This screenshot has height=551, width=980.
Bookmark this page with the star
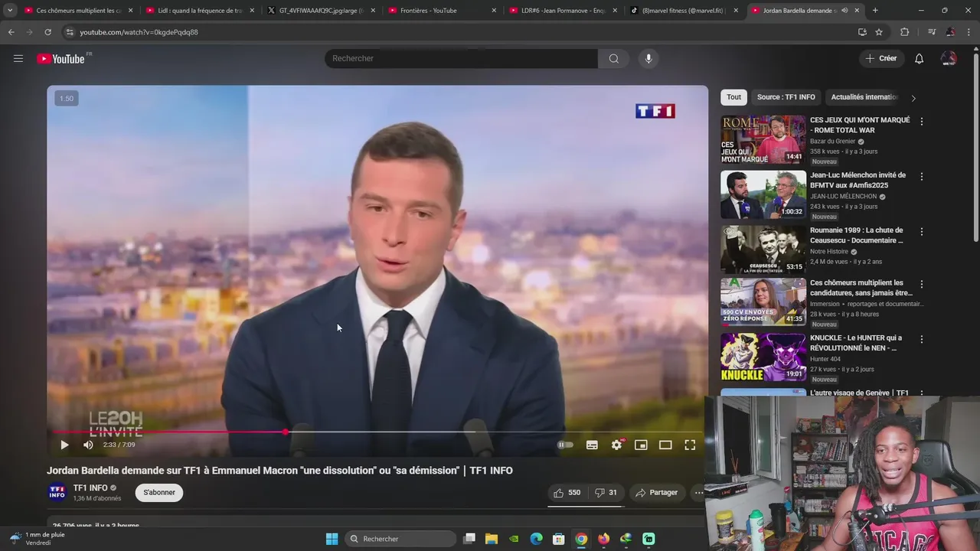tap(879, 32)
